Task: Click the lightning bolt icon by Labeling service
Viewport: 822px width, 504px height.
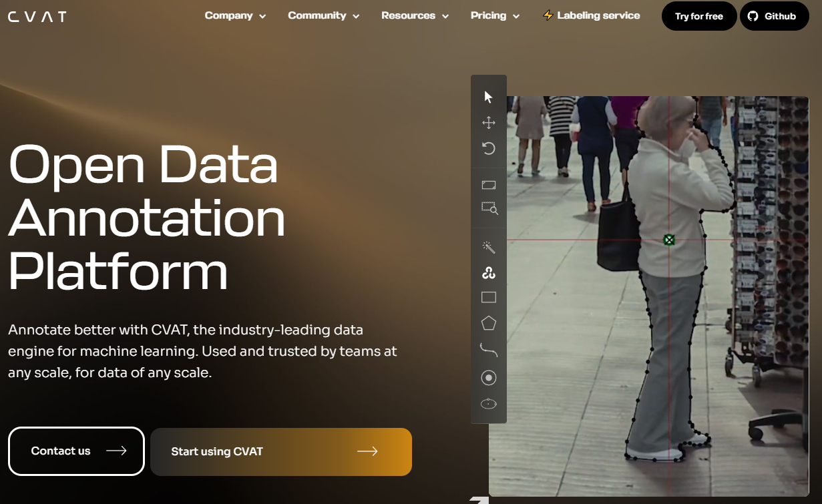Action: tap(548, 15)
